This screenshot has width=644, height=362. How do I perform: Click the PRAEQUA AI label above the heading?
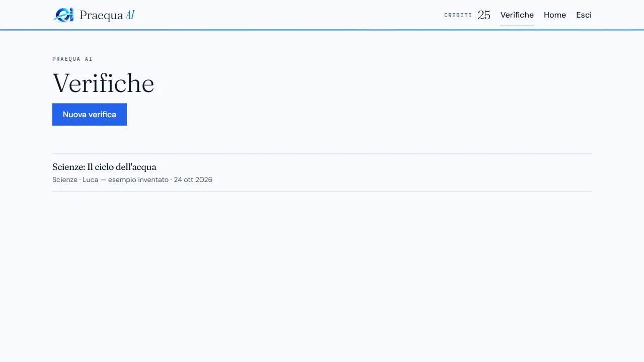[72, 59]
